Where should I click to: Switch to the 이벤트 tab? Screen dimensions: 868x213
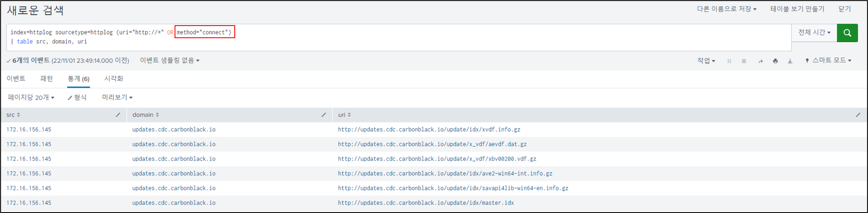coord(16,79)
